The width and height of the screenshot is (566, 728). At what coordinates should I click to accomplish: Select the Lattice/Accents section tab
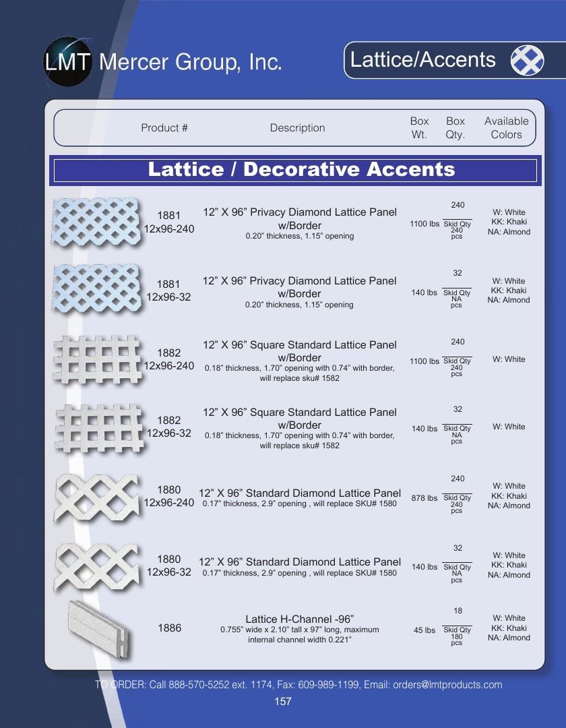coord(455,60)
